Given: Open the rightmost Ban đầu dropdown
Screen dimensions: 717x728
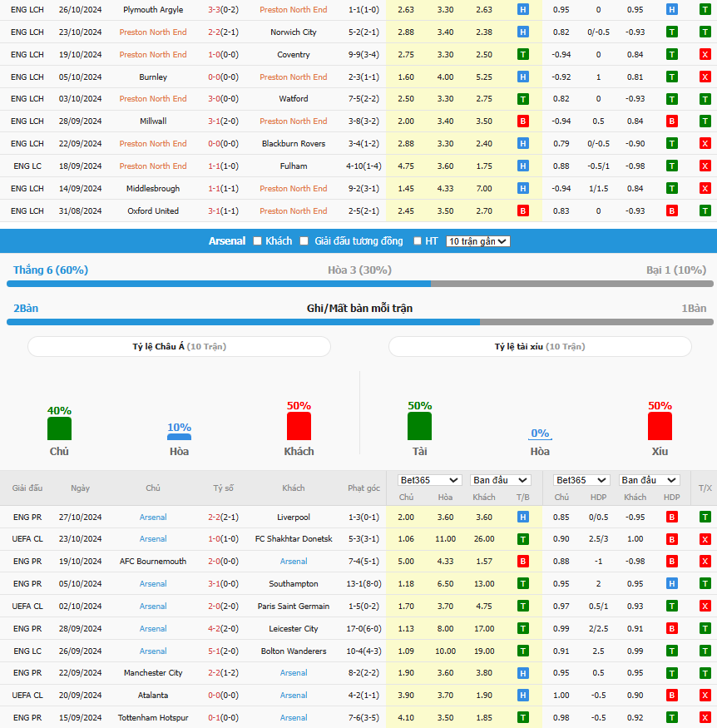Looking at the screenshot, I should click(x=650, y=480).
